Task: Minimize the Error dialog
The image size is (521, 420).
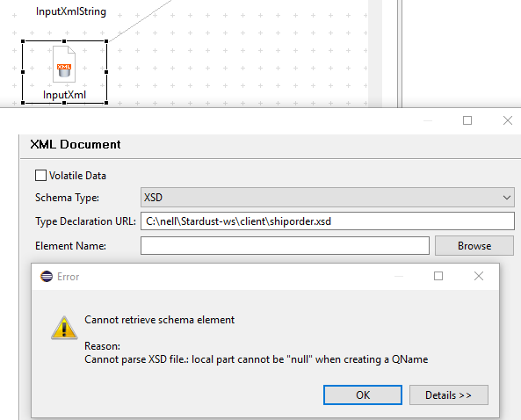Action: coord(399,276)
